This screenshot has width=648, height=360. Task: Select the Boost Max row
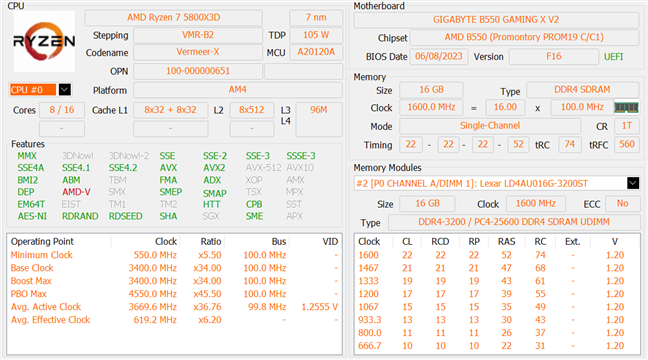point(174,281)
